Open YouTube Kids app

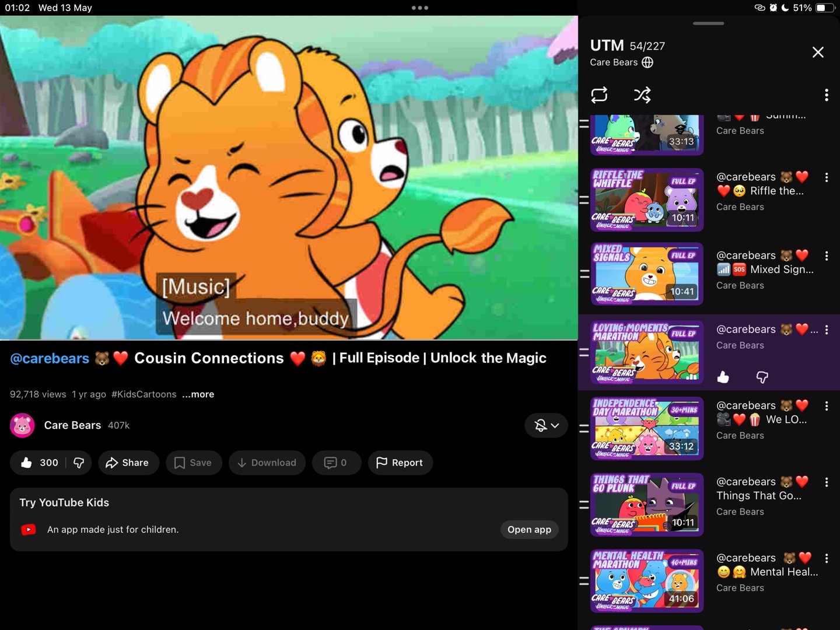(529, 530)
